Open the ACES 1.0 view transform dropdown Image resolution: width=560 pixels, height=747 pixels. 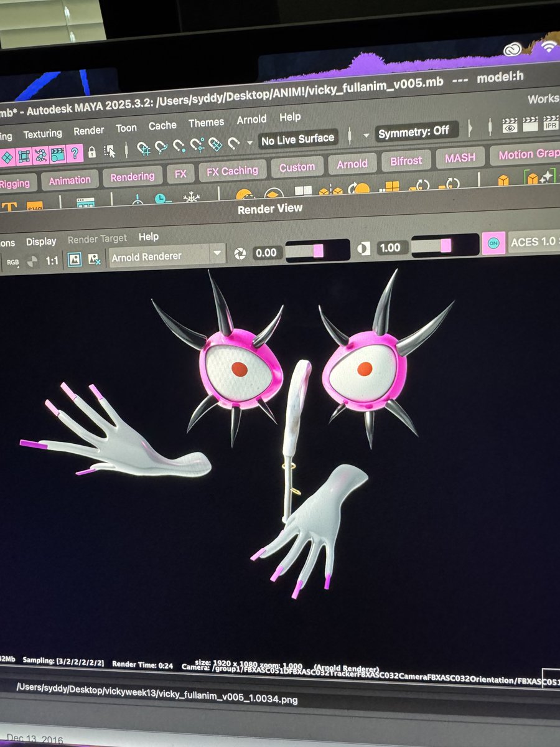pos(534,242)
